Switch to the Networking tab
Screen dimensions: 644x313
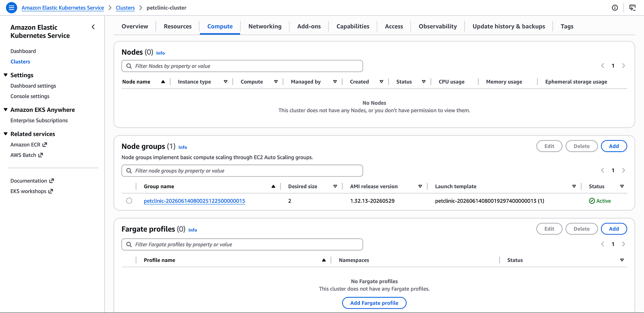click(265, 26)
